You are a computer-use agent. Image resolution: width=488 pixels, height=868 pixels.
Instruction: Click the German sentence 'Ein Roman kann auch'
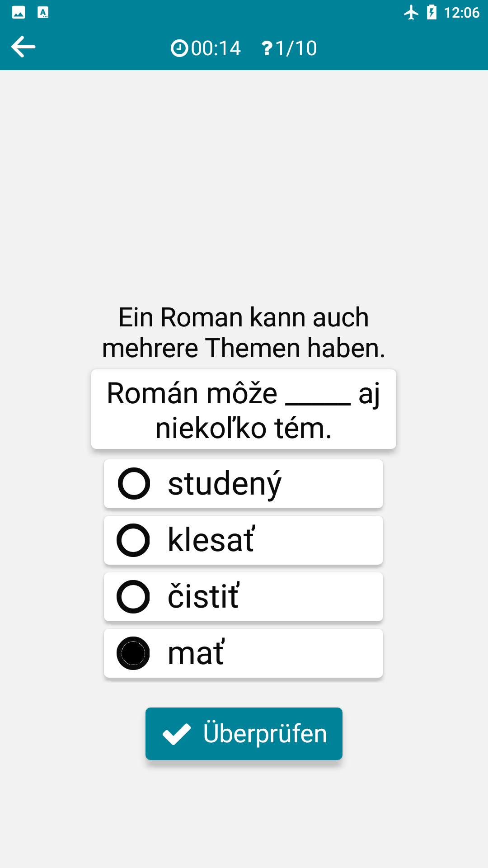[x=244, y=317]
